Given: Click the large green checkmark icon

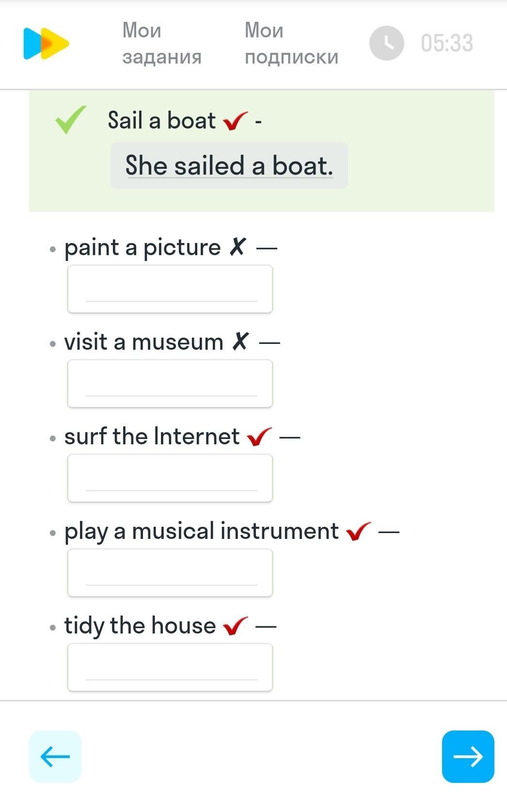Looking at the screenshot, I should click(x=70, y=119).
